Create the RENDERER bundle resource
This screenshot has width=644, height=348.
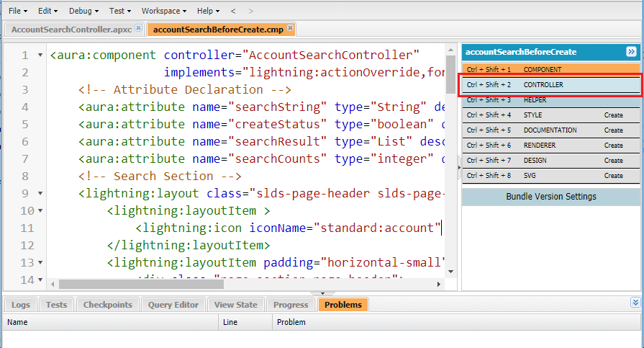pos(613,146)
